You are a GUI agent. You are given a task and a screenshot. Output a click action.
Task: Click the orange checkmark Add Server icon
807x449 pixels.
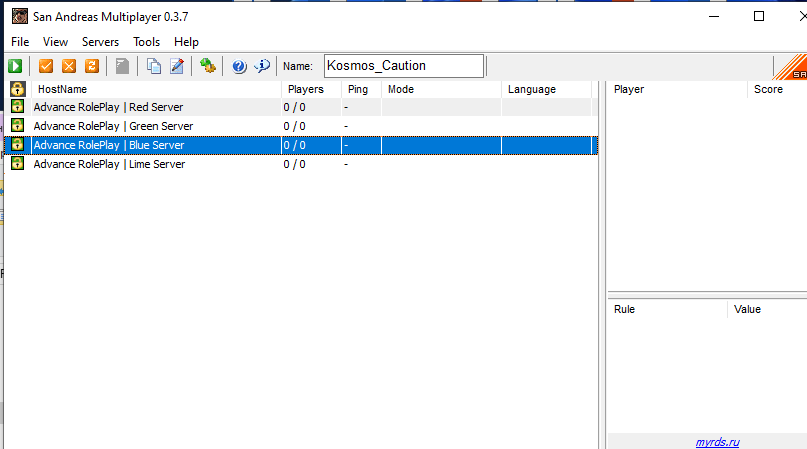coord(46,66)
